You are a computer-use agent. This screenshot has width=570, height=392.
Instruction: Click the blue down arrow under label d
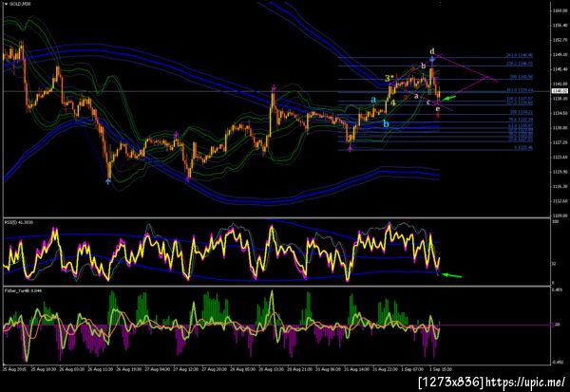(432, 58)
